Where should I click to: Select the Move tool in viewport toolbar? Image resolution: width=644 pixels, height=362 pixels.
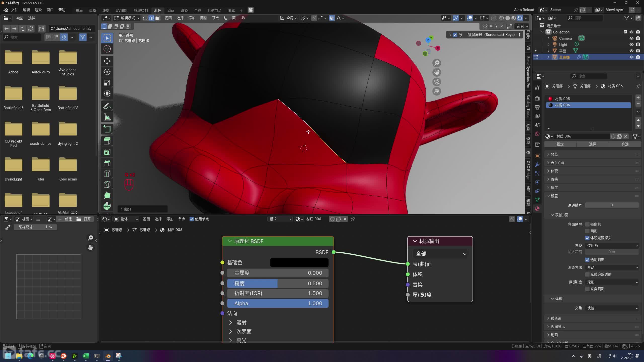[x=107, y=61]
